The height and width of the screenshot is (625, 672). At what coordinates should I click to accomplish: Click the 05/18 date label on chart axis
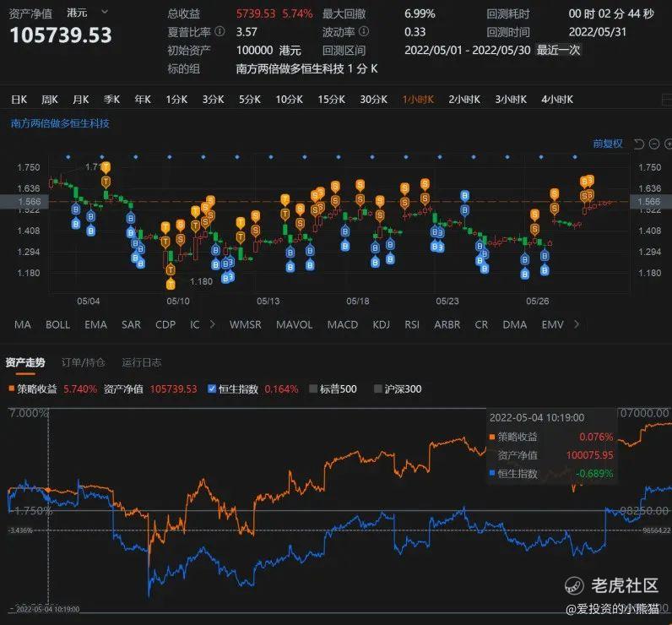point(358,301)
